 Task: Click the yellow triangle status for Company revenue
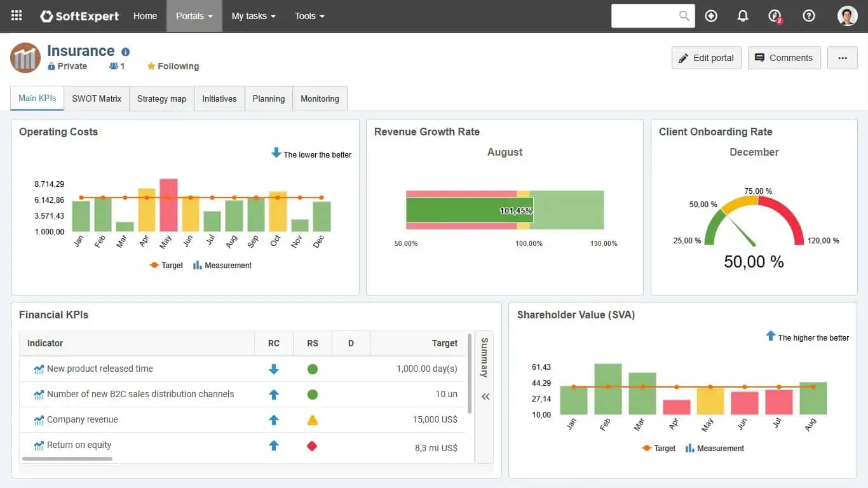click(312, 420)
